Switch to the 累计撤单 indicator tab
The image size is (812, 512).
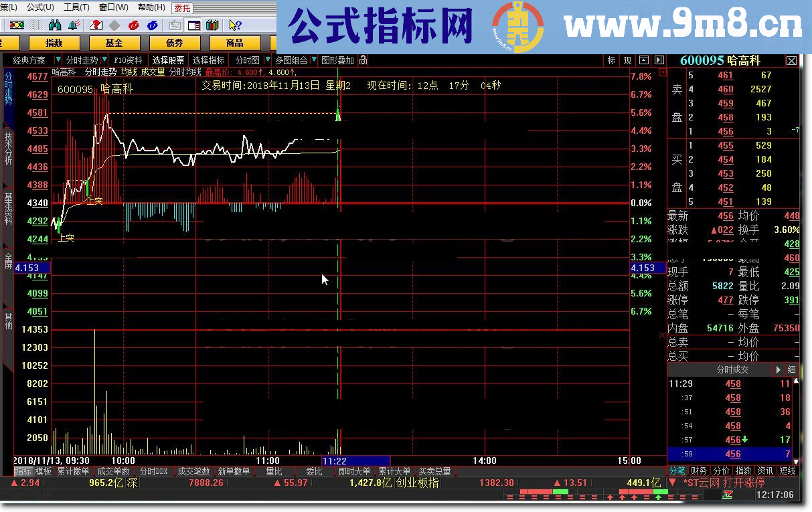(x=73, y=471)
